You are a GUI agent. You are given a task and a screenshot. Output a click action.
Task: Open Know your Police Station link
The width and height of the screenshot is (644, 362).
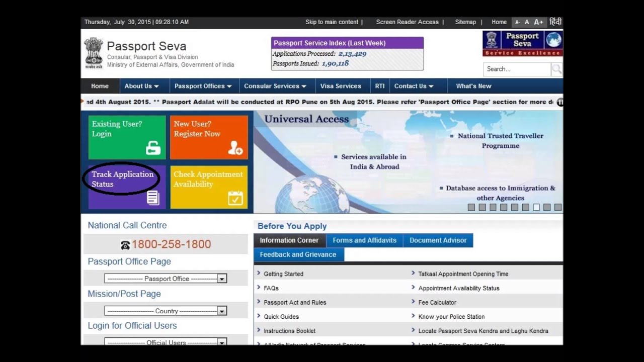click(451, 317)
